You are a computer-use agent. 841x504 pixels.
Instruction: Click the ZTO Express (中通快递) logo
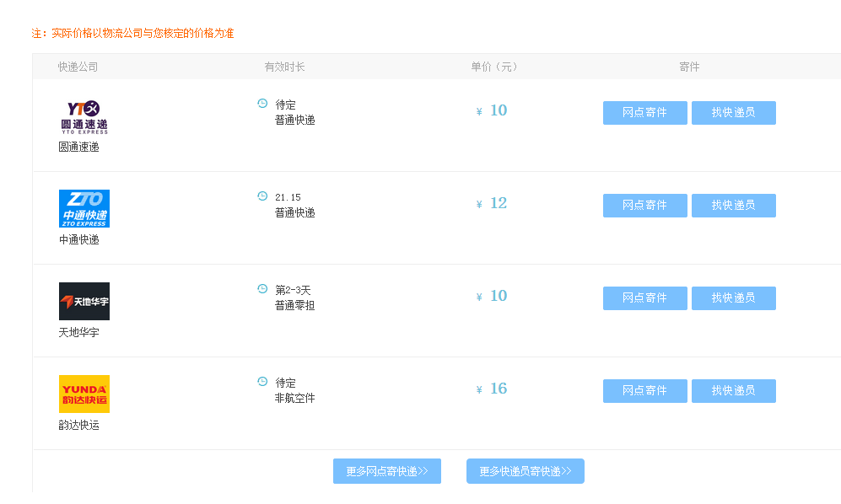84,208
